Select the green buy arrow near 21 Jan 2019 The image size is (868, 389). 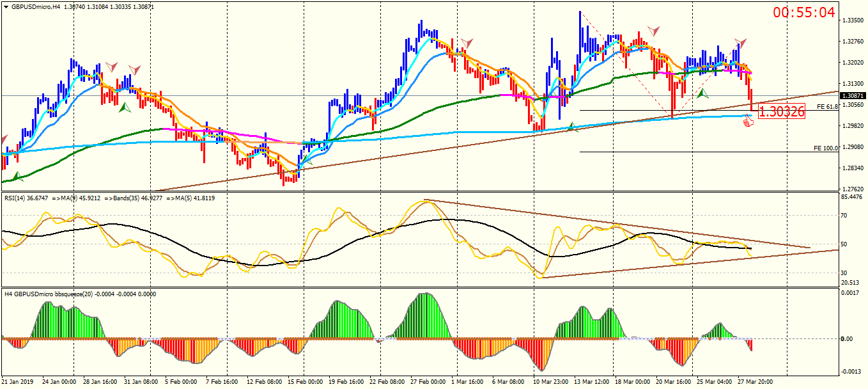18,176
